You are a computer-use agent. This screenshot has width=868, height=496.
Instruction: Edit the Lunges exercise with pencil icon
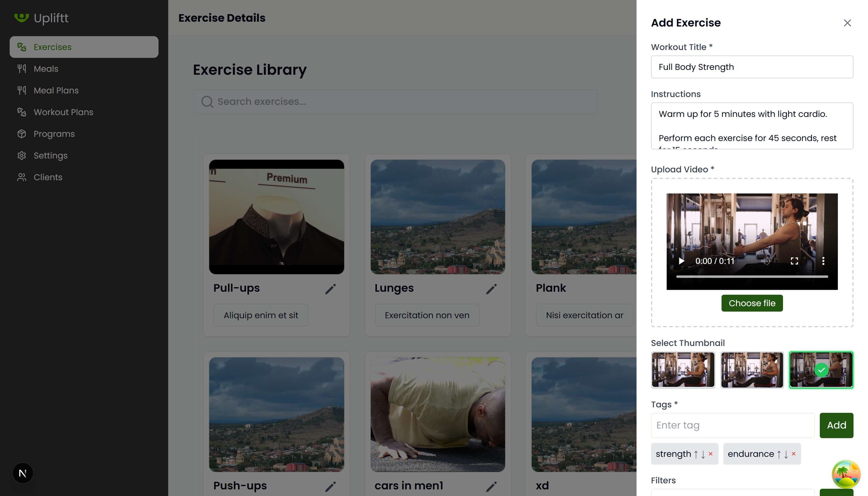click(x=491, y=289)
